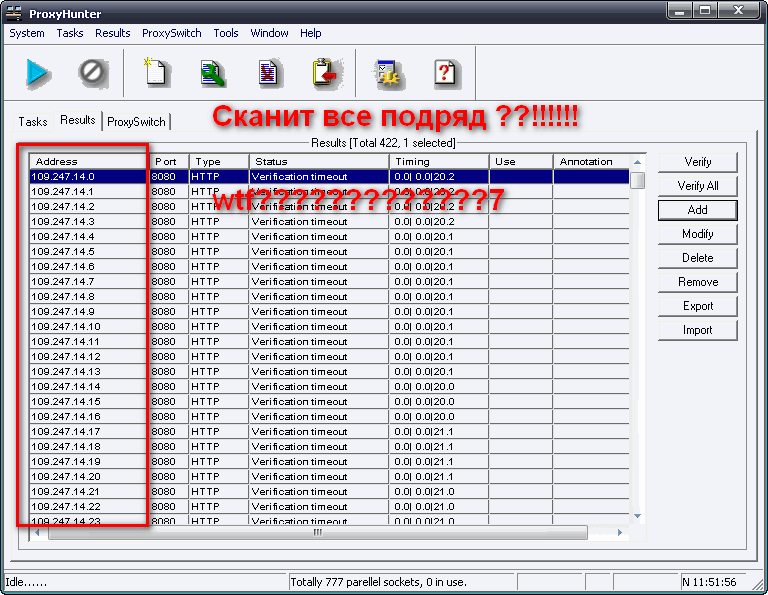This screenshot has height=595, width=768.
Task: Select the row 109.247.14.16
Action: [330, 416]
